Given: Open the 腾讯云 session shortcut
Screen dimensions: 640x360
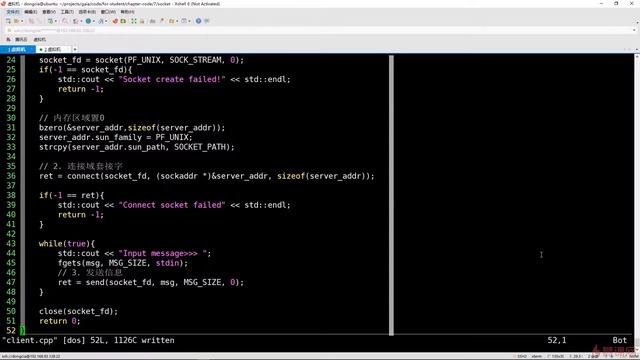Looking at the screenshot, I should pos(21,40).
